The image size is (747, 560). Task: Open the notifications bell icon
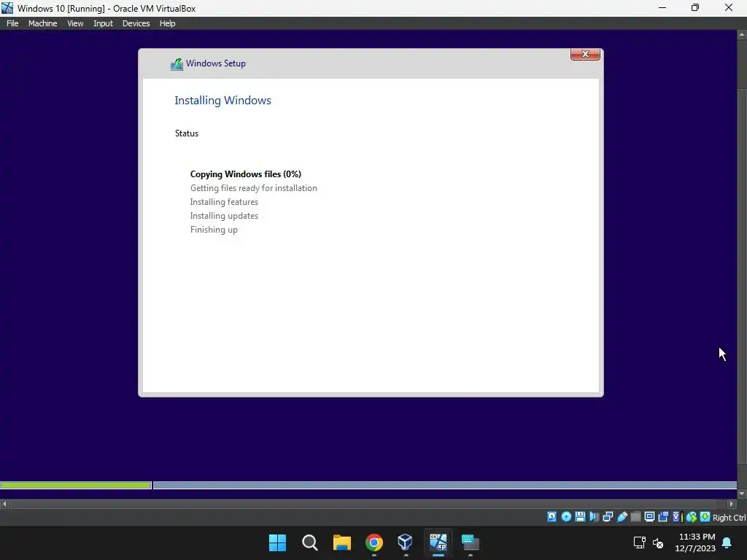pos(727,542)
